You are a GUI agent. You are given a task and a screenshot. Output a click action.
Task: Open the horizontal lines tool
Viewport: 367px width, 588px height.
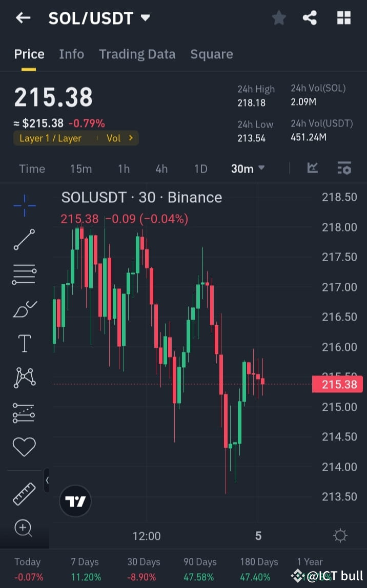[x=24, y=274]
